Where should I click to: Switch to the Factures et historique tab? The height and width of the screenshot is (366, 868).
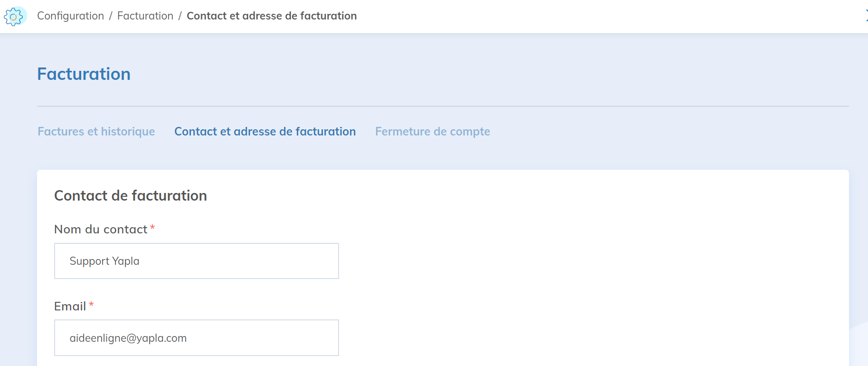point(96,131)
